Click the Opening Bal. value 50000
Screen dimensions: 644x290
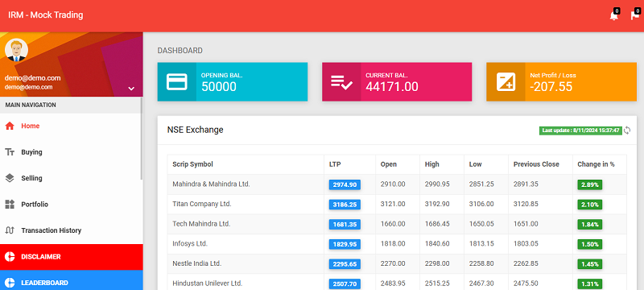pyautogui.click(x=218, y=87)
